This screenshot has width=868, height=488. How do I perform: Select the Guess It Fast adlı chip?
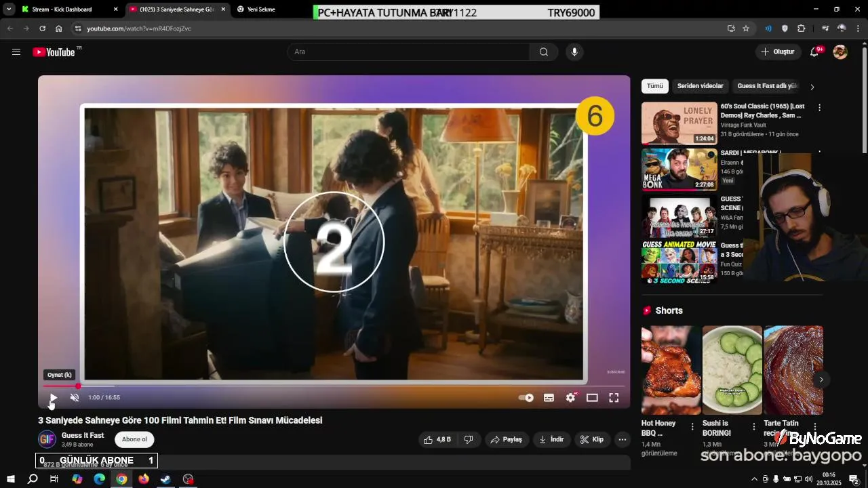pos(768,86)
